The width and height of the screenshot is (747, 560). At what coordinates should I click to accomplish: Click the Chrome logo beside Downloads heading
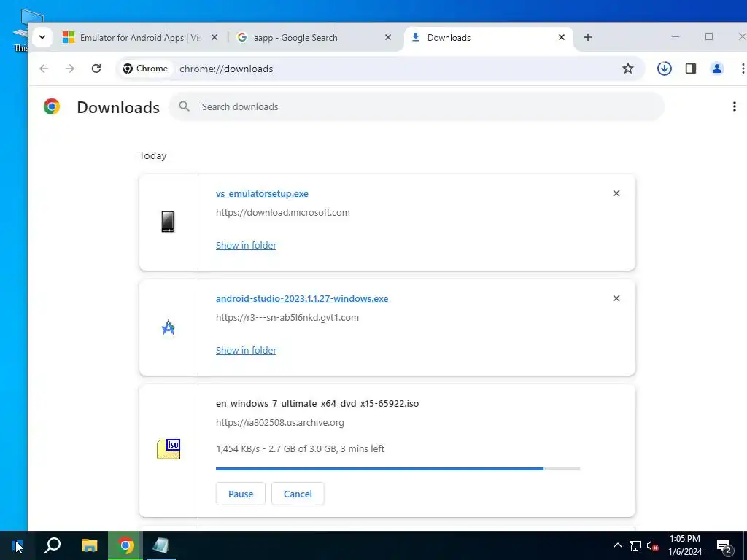click(52, 106)
